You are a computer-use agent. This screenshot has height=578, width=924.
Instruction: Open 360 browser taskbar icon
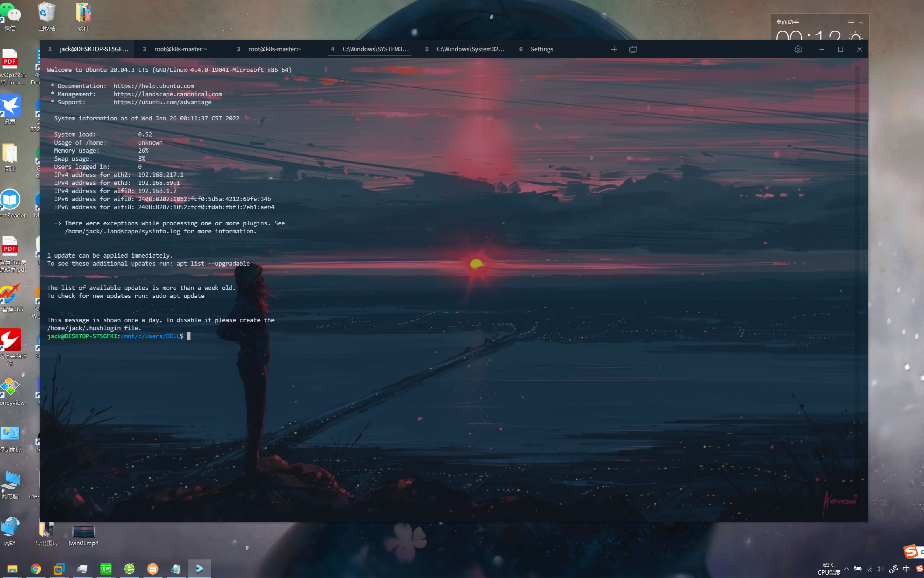tap(130, 569)
